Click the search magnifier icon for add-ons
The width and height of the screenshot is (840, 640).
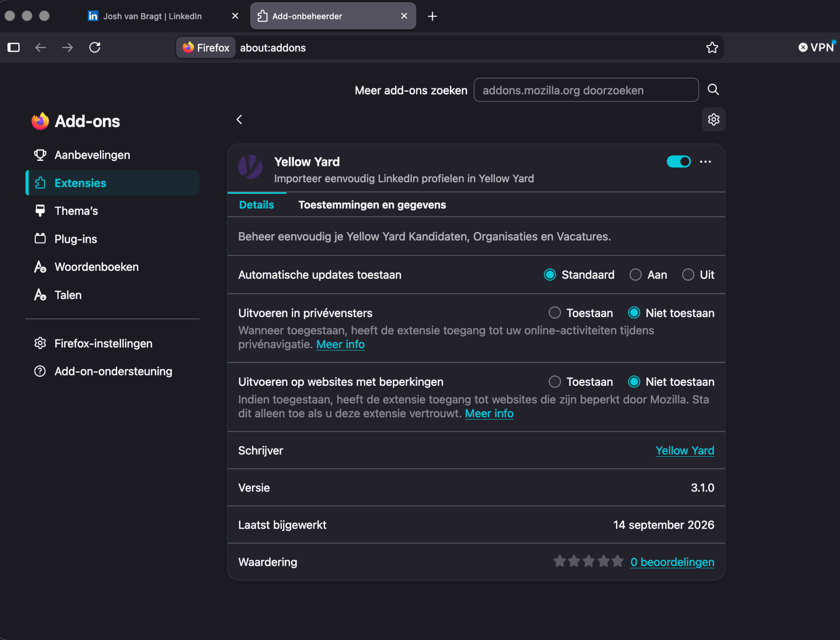(x=713, y=90)
